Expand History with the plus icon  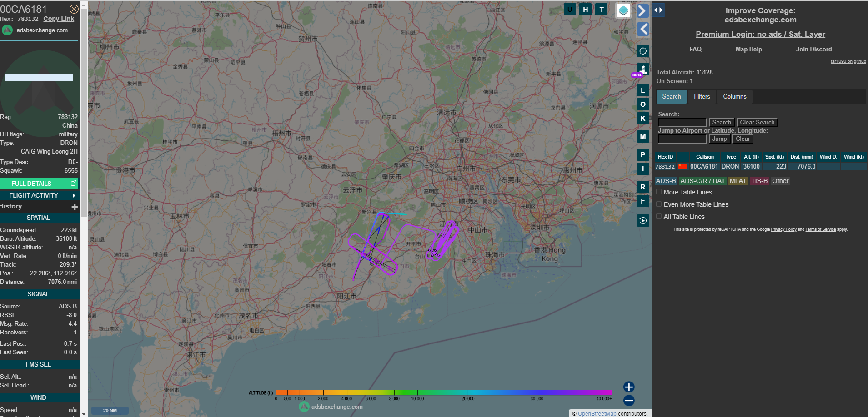[x=75, y=207]
